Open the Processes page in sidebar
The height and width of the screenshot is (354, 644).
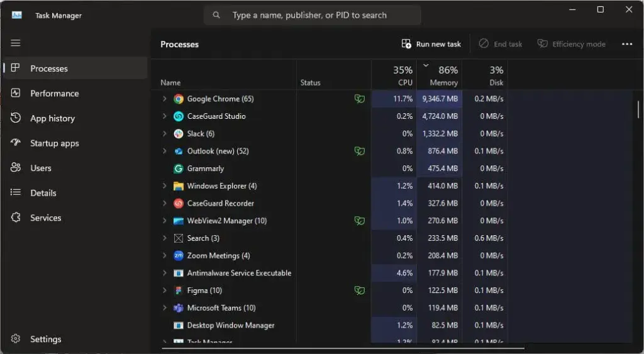point(75,68)
